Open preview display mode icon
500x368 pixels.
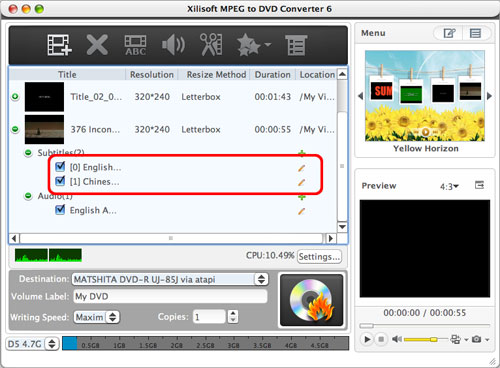point(455,339)
